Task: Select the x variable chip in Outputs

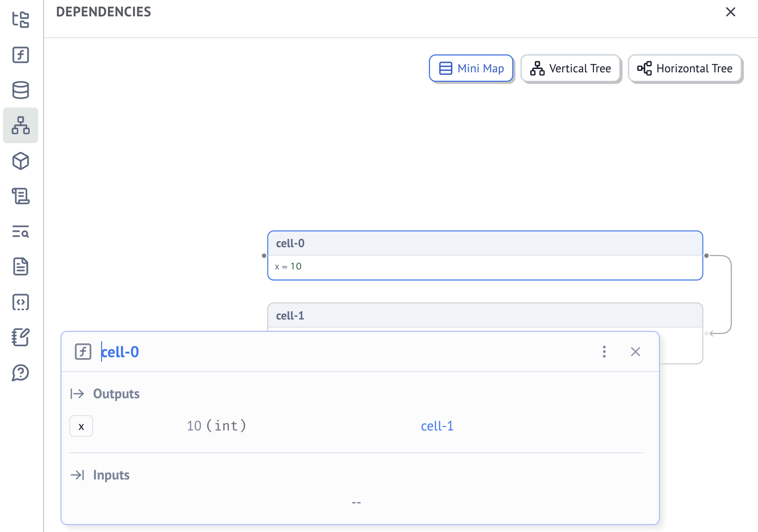Action: point(81,426)
